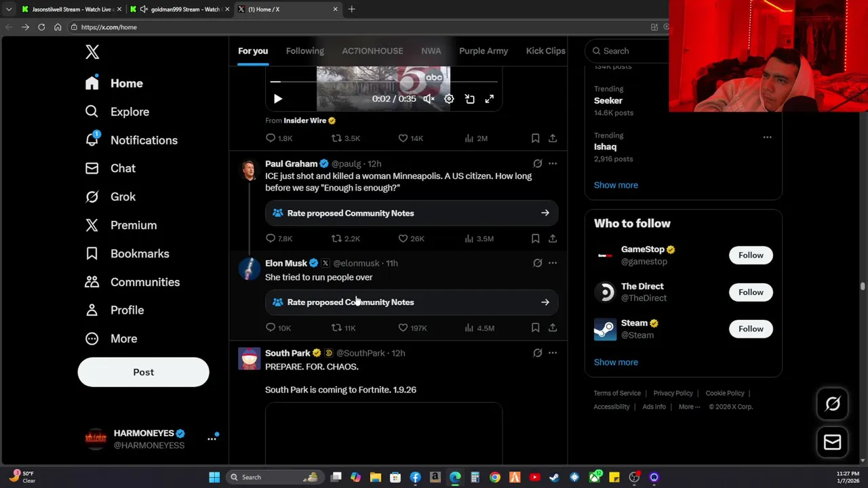Open Home in the sidebar
The height and width of the screenshot is (488, 868).
[114, 83]
